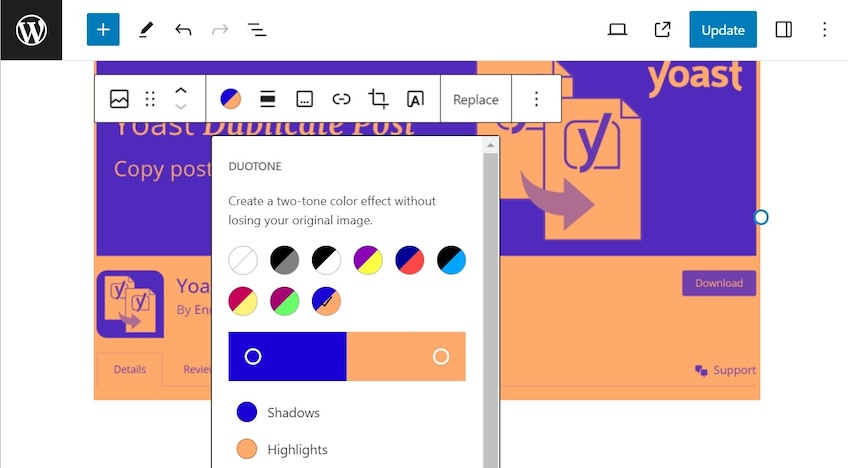Open the image alignment dropdown
The width and height of the screenshot is (848, 468).
[268, 99]
